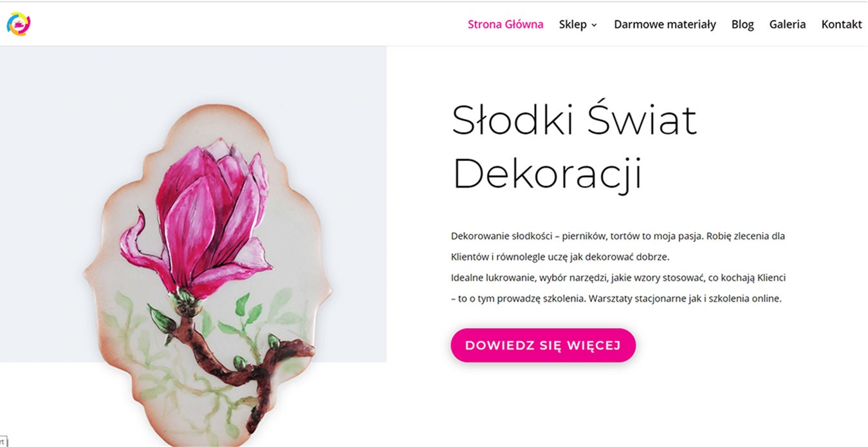Click the small tab at bottom-left corner

click(x=3, y=441)
